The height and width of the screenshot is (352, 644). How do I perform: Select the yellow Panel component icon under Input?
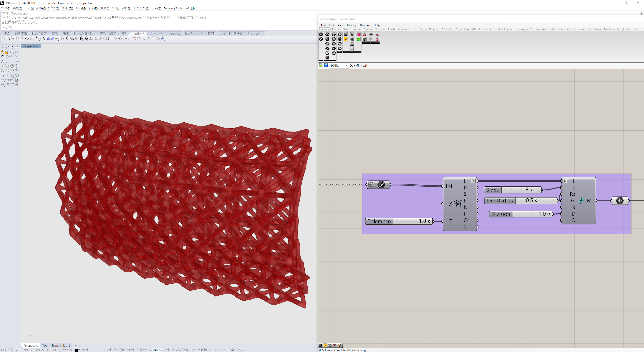(346, 39)
